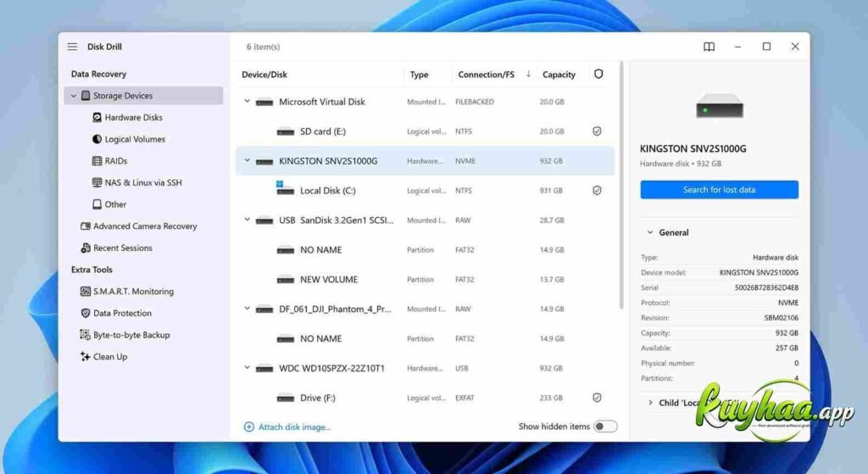Viewport: 868px width, 474px height.
Task: Toggle the Show hidden items switch
Action: (605, 427)
